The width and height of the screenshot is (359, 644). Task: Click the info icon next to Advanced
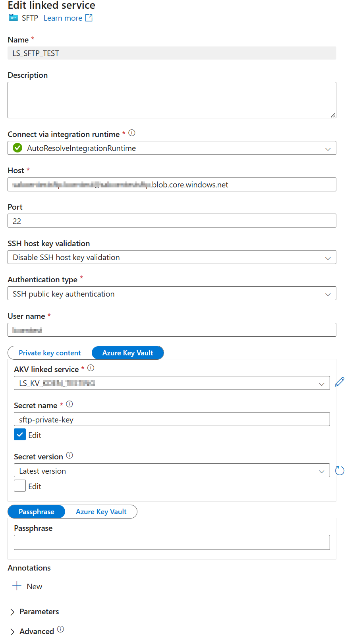60,629
